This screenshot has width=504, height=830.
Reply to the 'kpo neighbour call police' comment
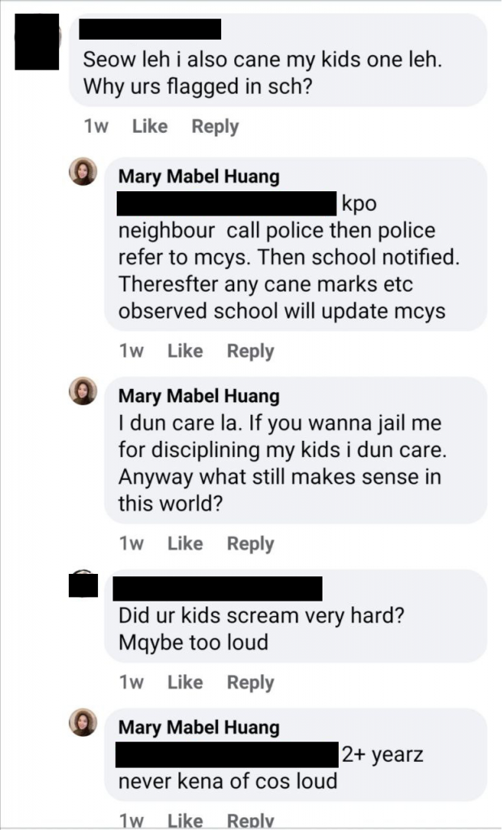coord(250,352)
